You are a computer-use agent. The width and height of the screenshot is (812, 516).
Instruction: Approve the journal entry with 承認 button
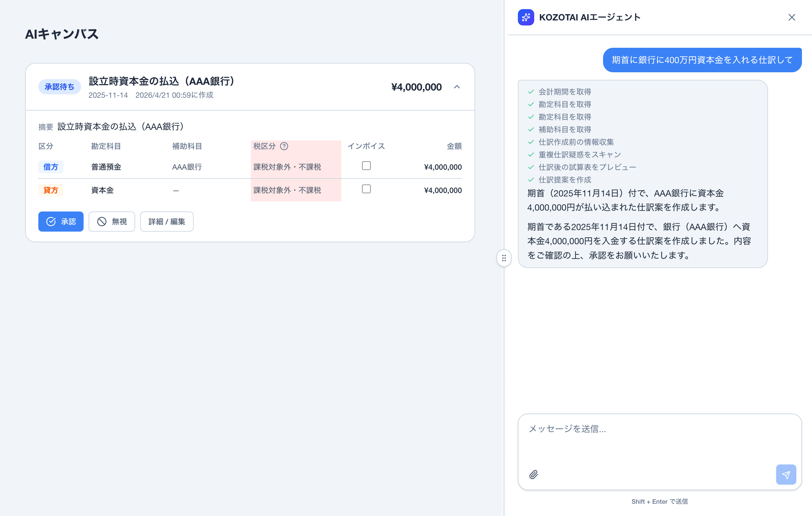pos(61,222)
